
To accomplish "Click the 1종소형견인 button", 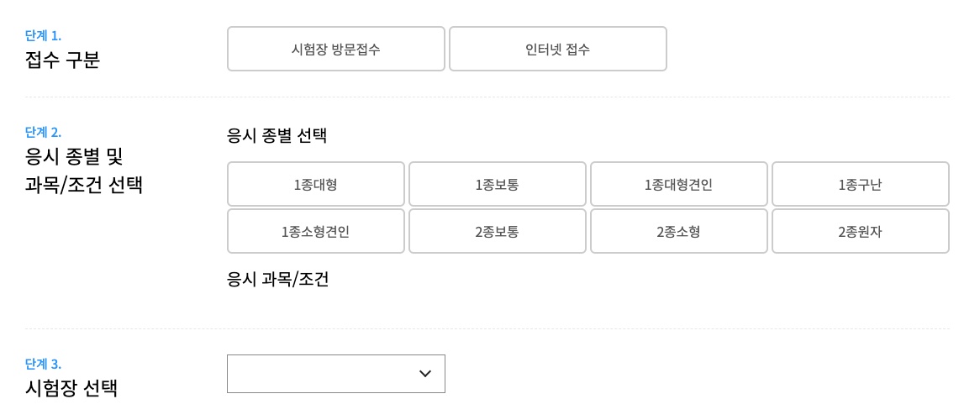I will coord(315,231).
